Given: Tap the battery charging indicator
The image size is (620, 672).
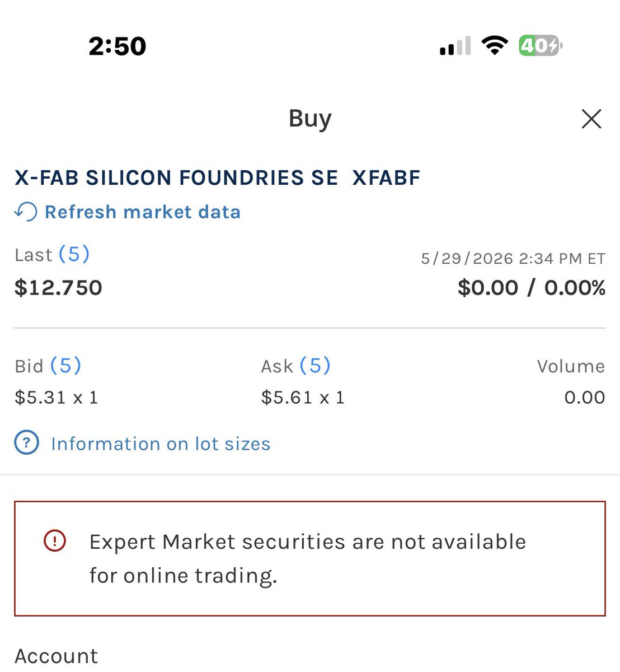Looking at the screenshot, I should (540, 45).
